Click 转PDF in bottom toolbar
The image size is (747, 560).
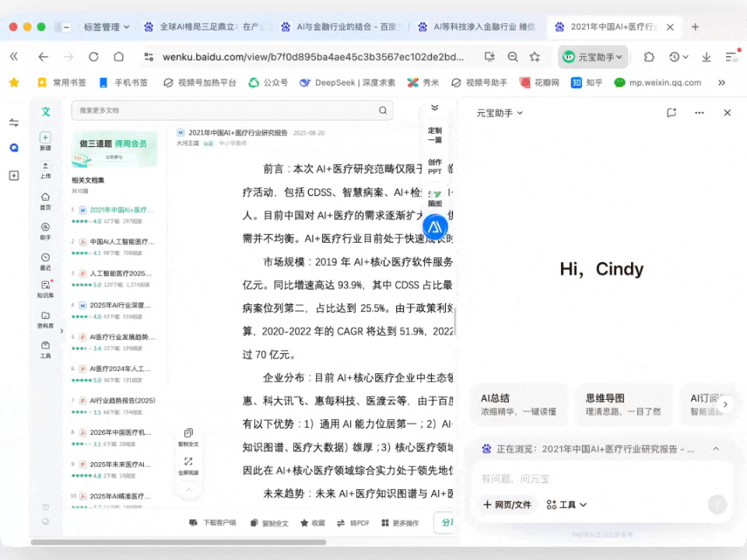[x=353, y=523]
